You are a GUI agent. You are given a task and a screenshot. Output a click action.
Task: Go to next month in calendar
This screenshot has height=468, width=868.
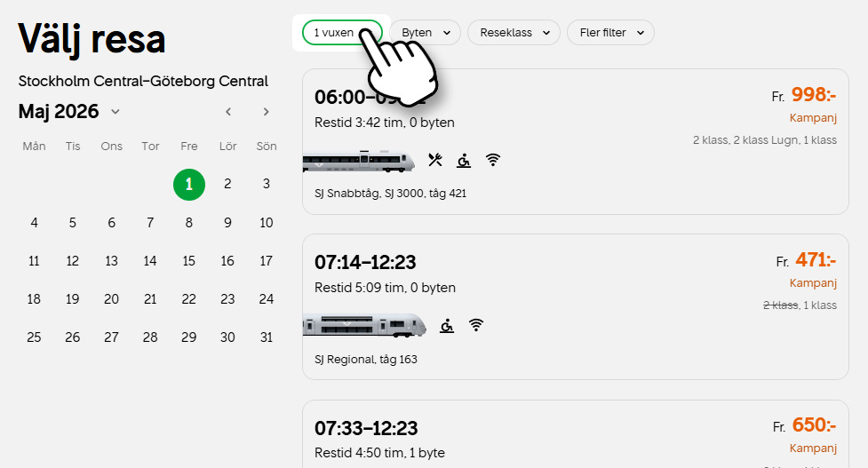coord(267,112)
